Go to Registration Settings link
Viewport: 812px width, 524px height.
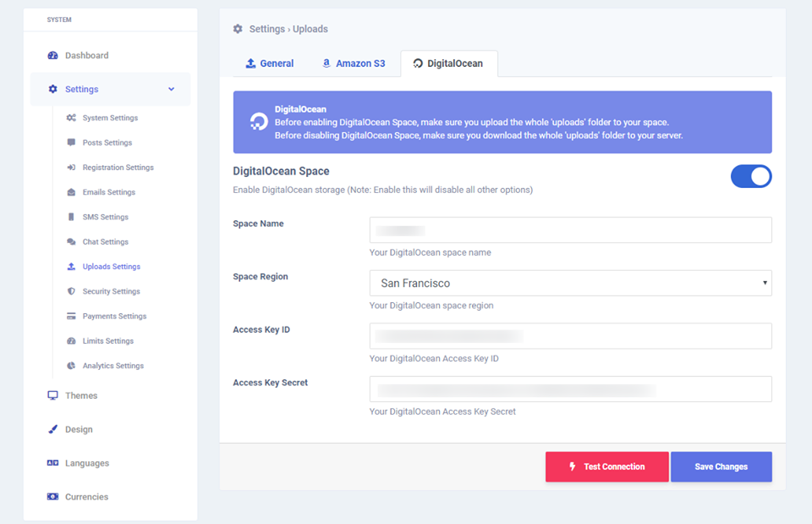(118, 168)
